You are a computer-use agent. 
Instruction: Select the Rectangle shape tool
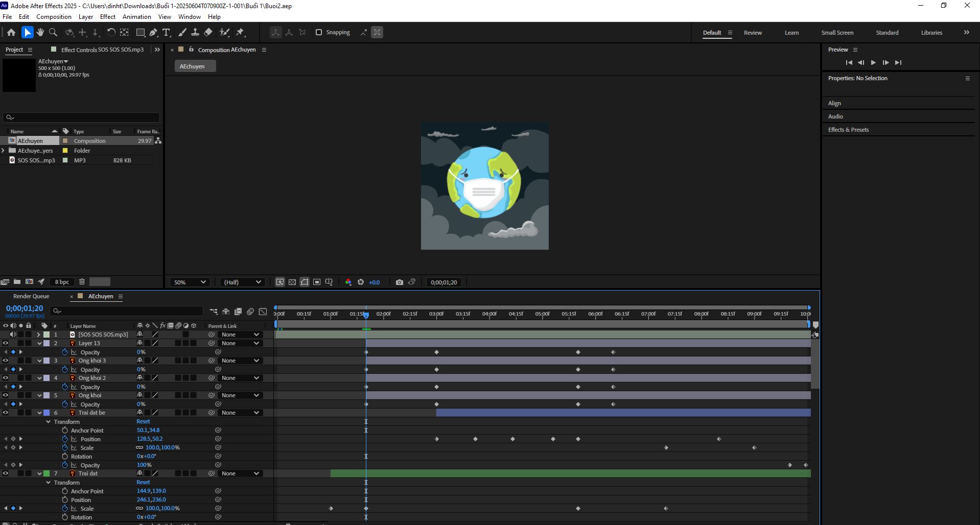coord(140,32)
